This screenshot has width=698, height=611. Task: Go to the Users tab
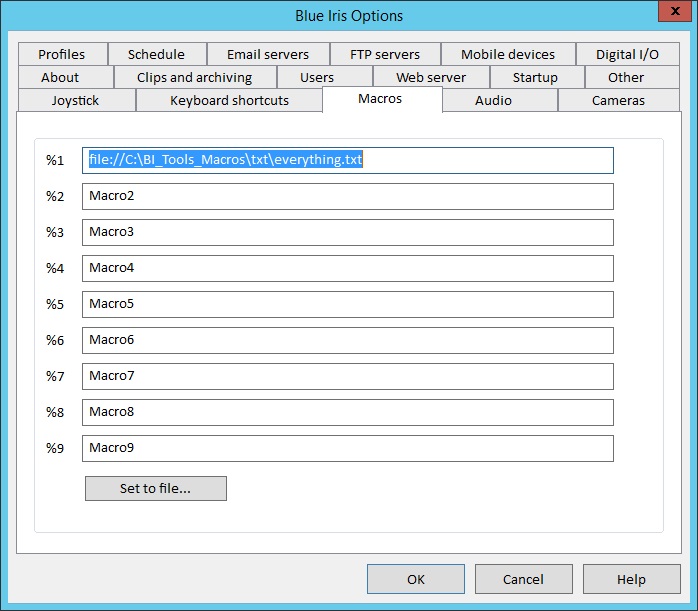point(325,77)
